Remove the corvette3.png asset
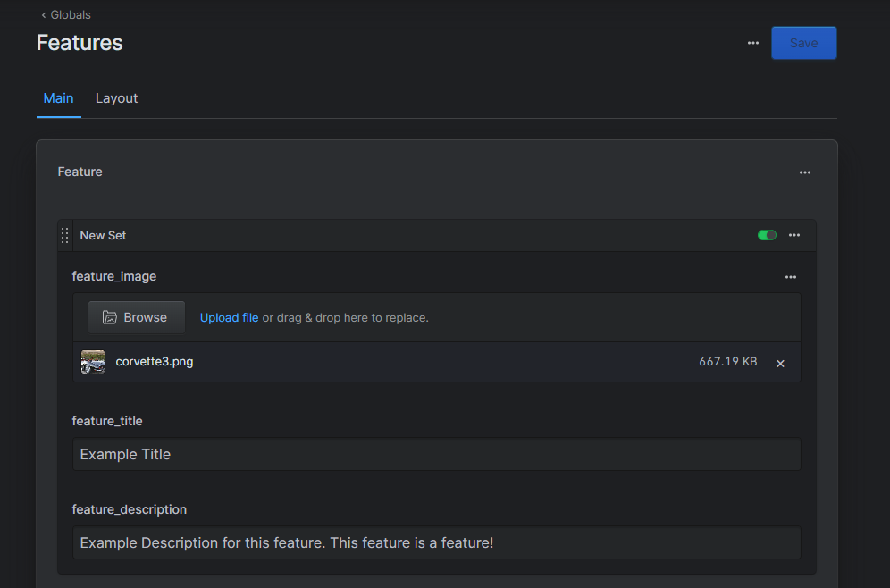 point(780,363)
